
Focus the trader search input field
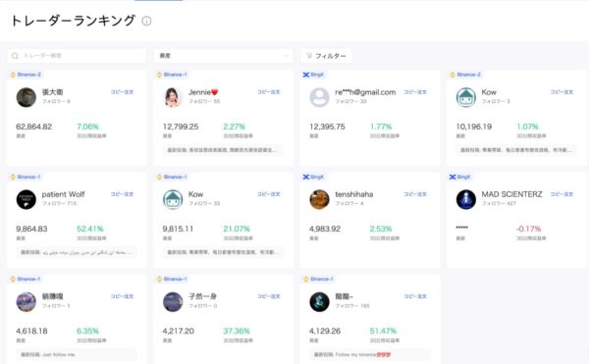[x=77, y=56]
